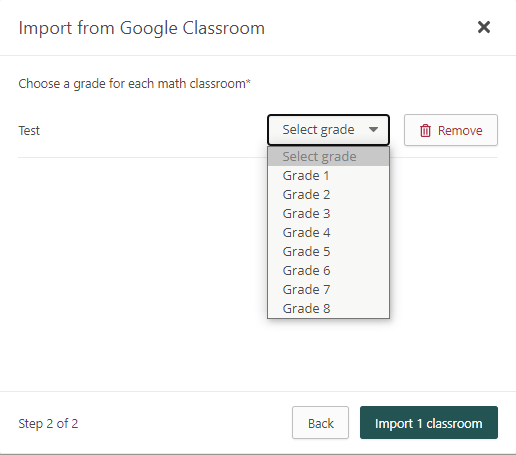Image resolution: width=516 pixels, height=455 pixels.
Task: Open the Select grade dropdown for Test
Action: click(x=328, y=130)
